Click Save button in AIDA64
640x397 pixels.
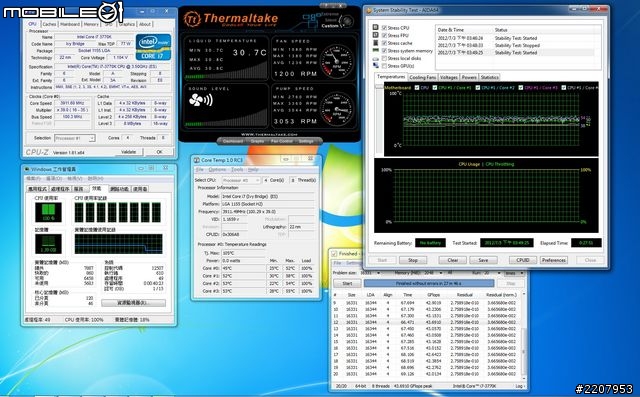483,260
